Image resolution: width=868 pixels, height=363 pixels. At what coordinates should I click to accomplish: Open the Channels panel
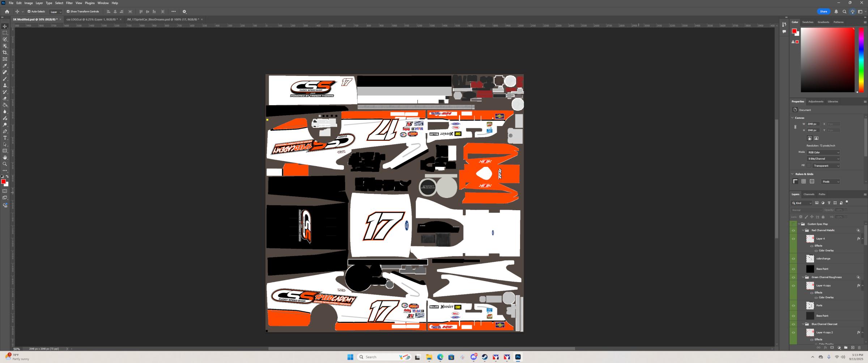[809, 194]
